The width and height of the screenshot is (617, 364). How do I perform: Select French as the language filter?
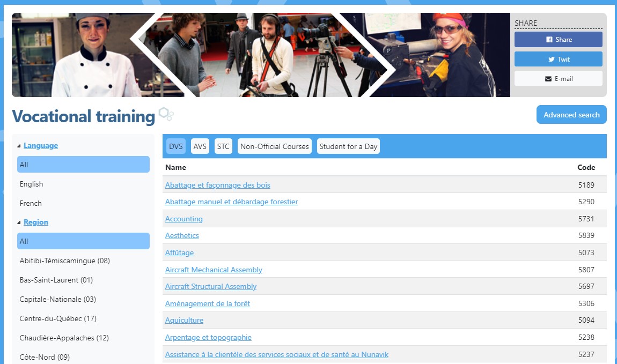click(x=31, y=203)
